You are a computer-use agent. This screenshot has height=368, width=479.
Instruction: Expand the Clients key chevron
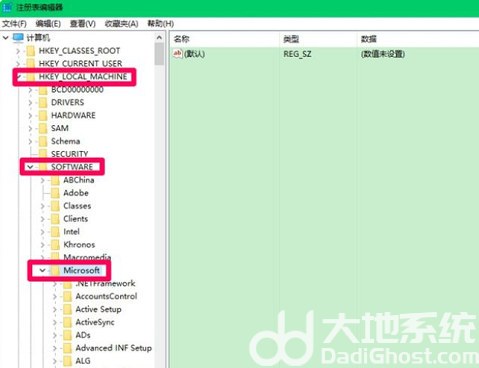43,219
